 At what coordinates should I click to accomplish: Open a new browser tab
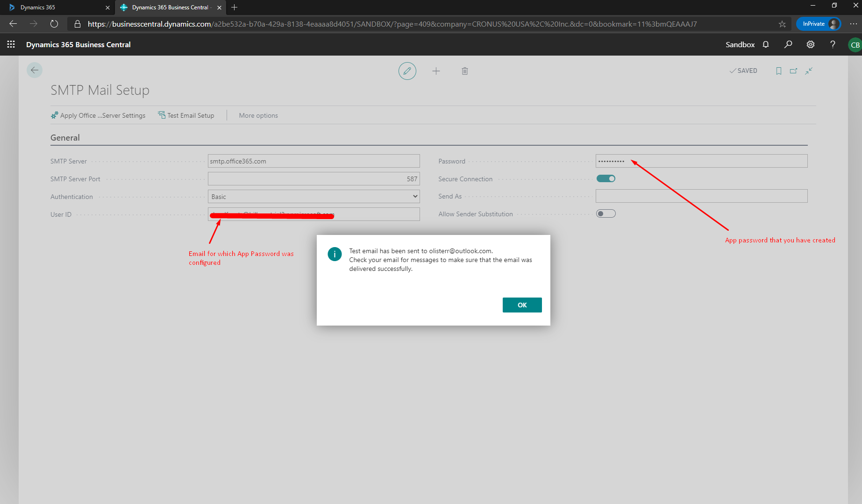coord(235,7)
